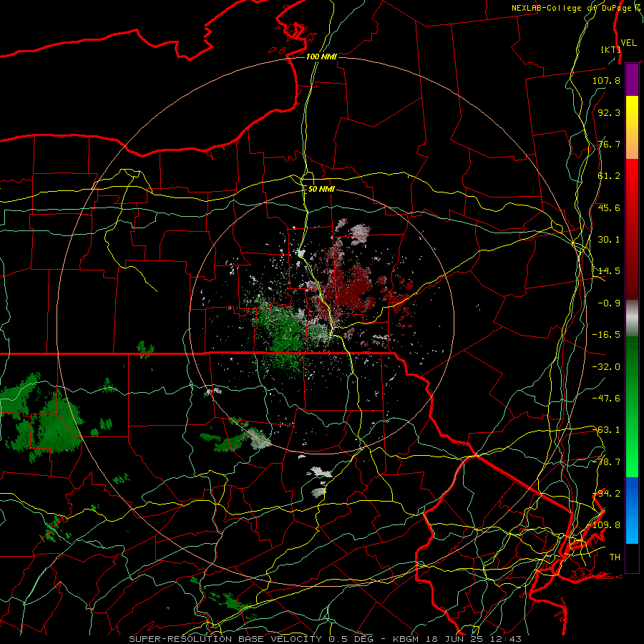This screenshot has height=644, width=644.
Task: Click the -0.9 velocity scale value
Action: (x=609, y=303)
